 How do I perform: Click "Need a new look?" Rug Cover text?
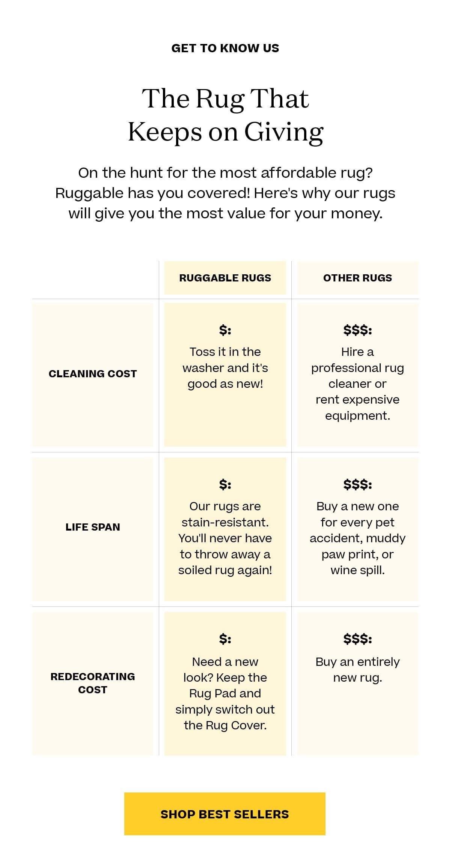[225, 693]
